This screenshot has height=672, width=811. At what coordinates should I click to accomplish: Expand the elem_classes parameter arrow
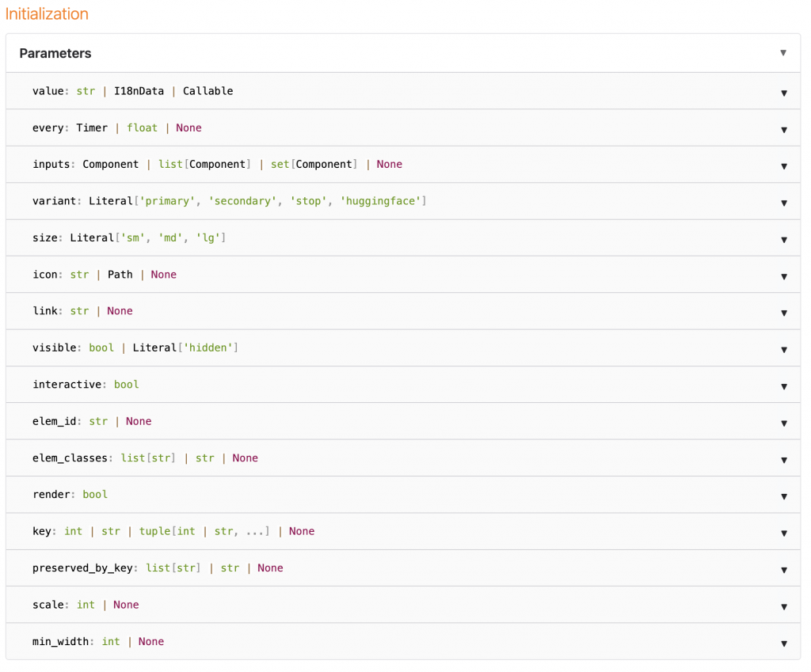tap(784, 460)
